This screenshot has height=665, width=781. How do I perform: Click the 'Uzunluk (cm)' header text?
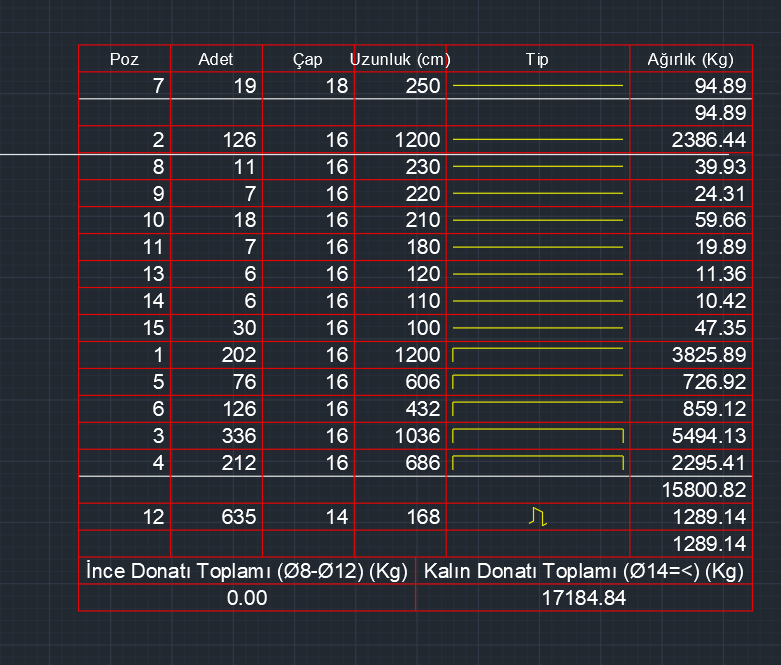(400, 60)
